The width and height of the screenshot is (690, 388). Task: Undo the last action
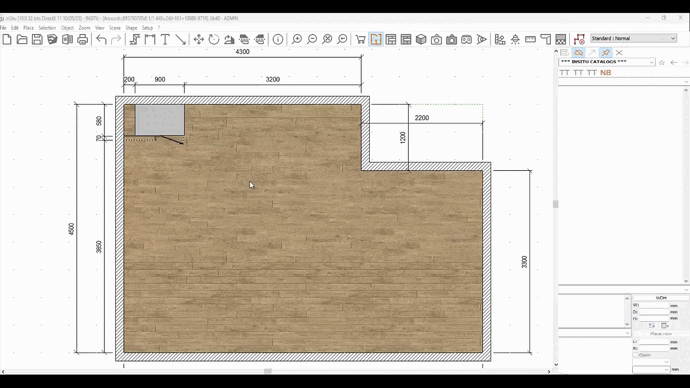coord(101,40)
